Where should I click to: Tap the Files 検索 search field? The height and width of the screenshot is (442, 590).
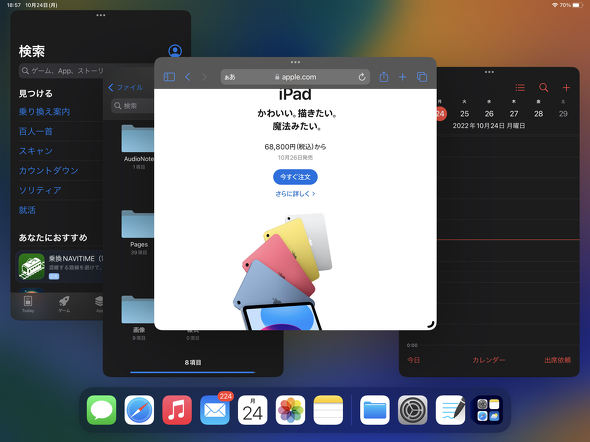[132, 106]
